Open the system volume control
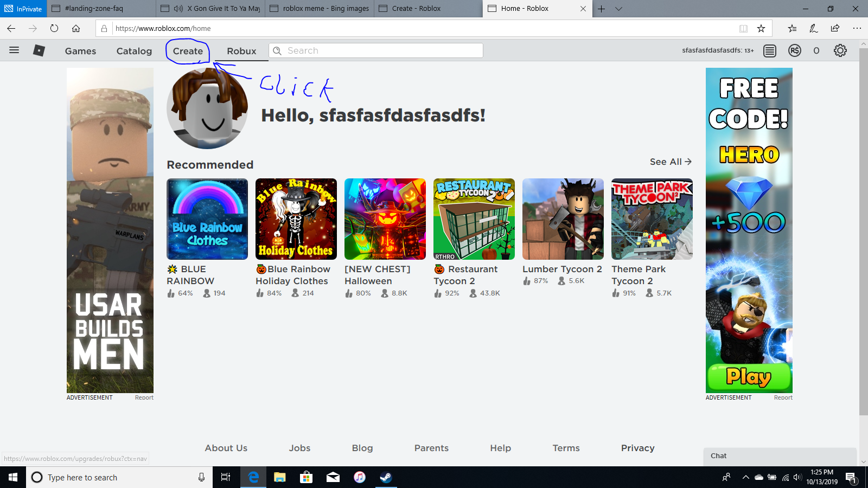This screenshot has height=488, width=868. click(x=797, y=477)
